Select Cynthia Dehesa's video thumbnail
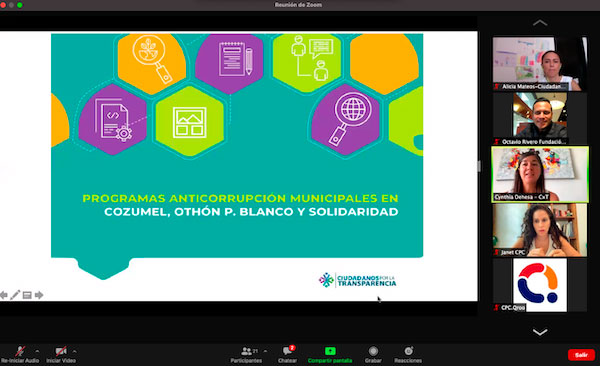600x366 pixels. 540,174
